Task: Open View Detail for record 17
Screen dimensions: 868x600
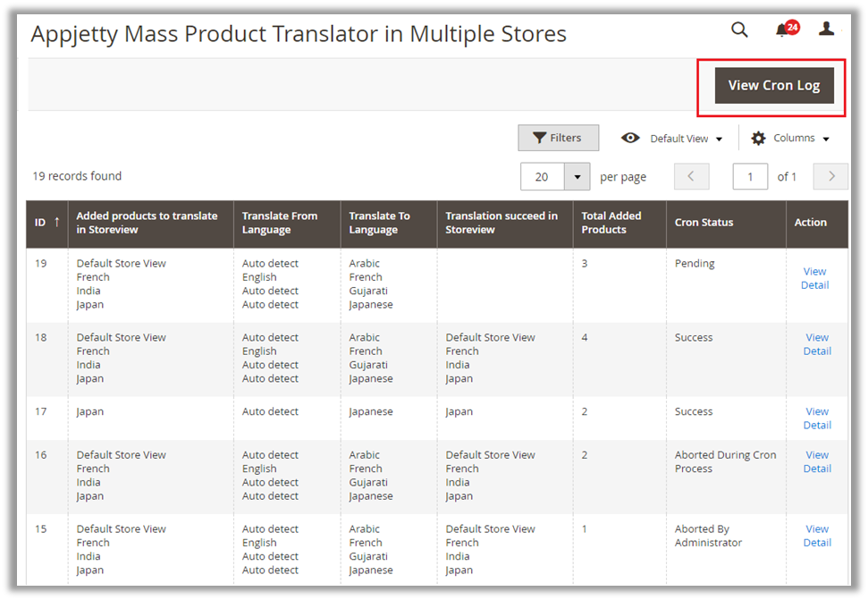Action: pyautogui.click(x=816, y=418)
